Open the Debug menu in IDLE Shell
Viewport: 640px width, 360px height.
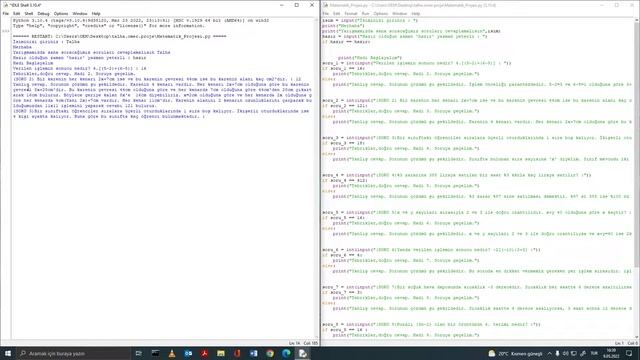[x=43, y=13]
